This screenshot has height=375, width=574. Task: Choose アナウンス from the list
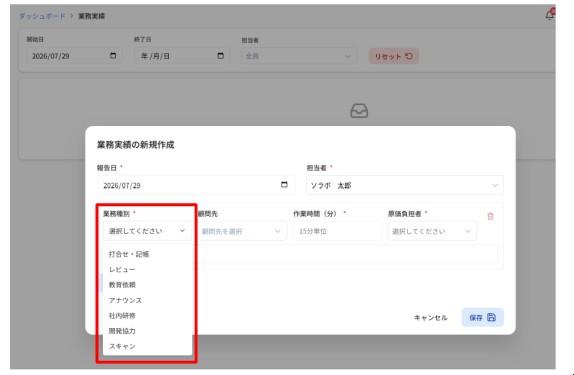pyautogui.click(x=147, y=300)
